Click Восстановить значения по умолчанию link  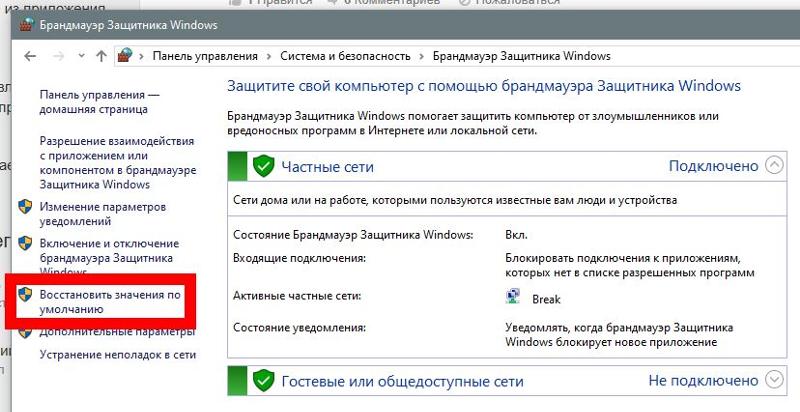[x=110, y=302]
